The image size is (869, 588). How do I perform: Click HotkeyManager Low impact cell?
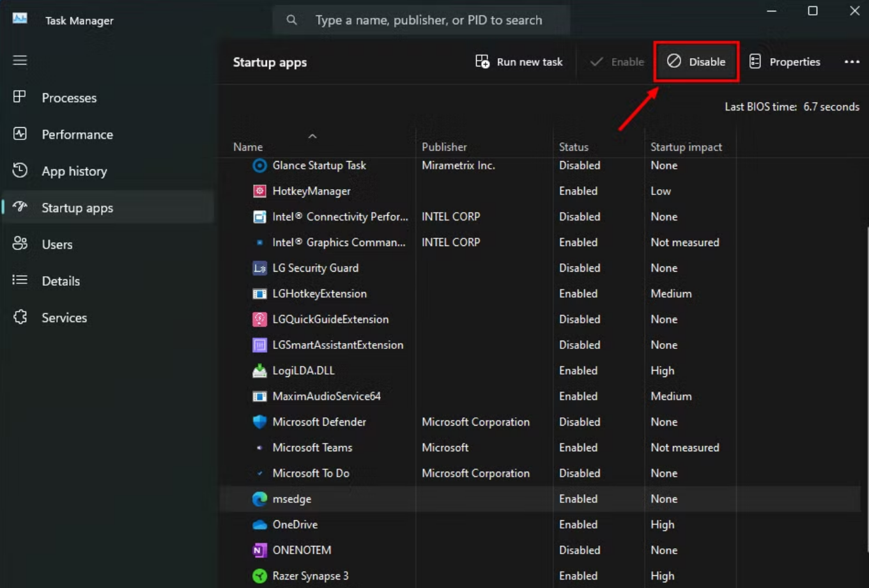(661, 191)
